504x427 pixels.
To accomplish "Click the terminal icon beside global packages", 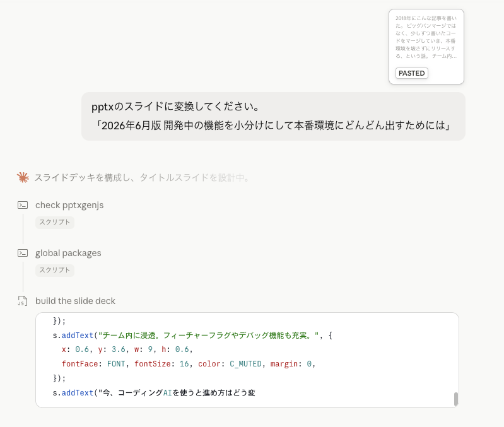I will (x=23, y=253).
